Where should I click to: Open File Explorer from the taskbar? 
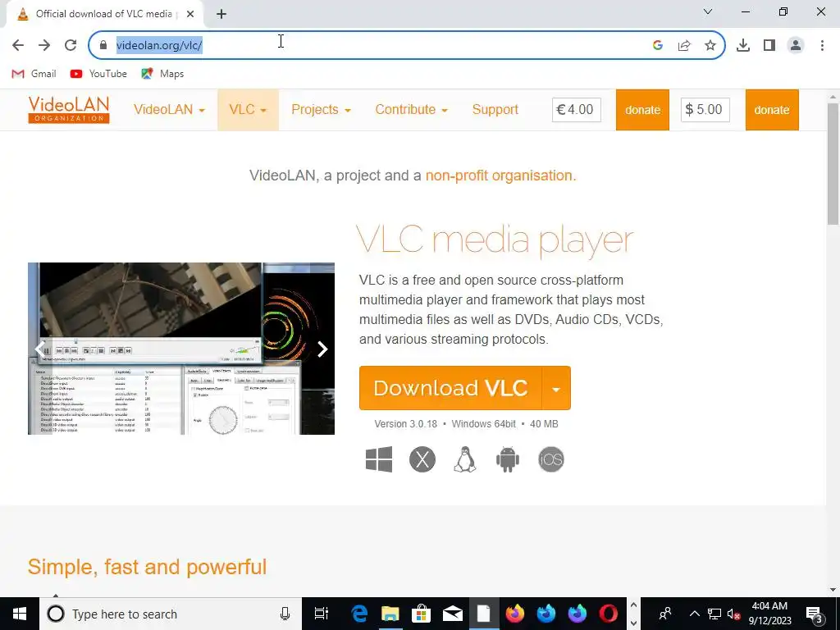point(390,614)
